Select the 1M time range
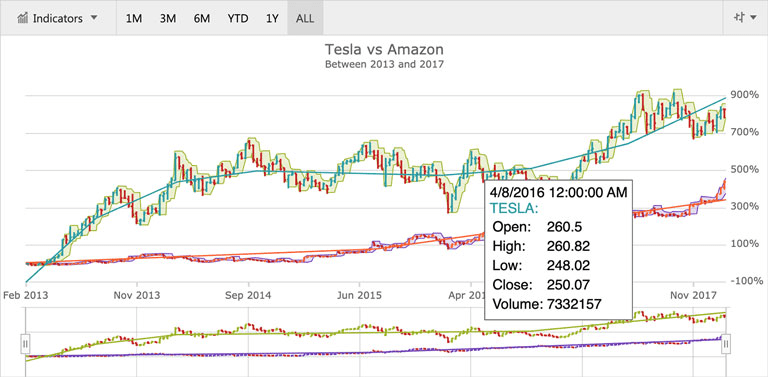 point(134,19)
